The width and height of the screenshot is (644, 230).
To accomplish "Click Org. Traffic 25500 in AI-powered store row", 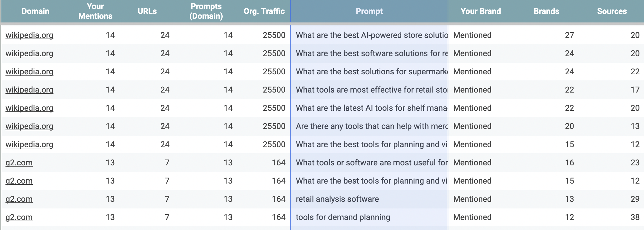I will [274, 35].
